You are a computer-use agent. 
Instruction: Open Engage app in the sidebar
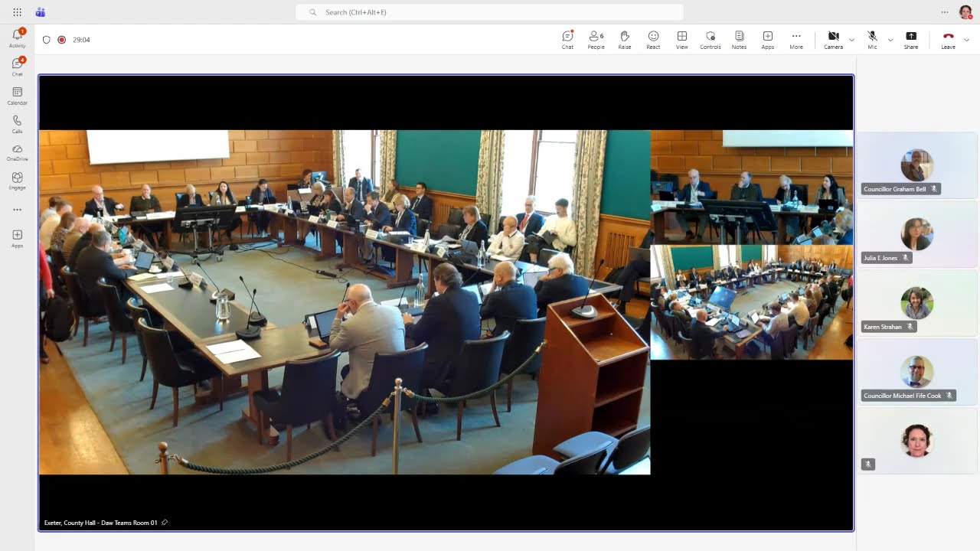click(17, 181)
